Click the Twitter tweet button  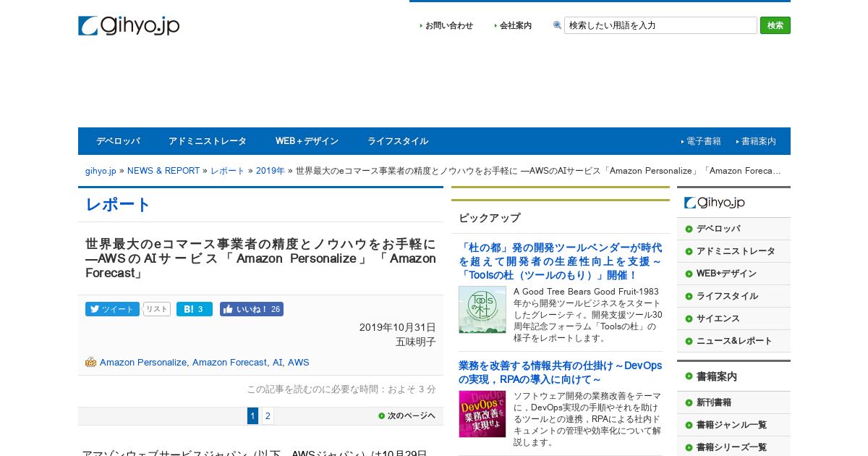(x=112, y=309)
